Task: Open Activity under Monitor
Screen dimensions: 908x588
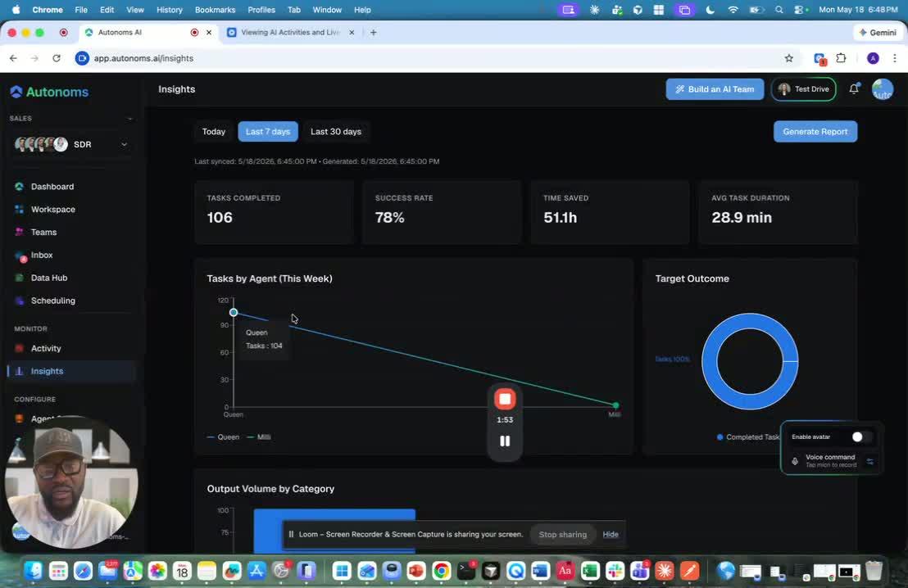Action: point(46,348)
